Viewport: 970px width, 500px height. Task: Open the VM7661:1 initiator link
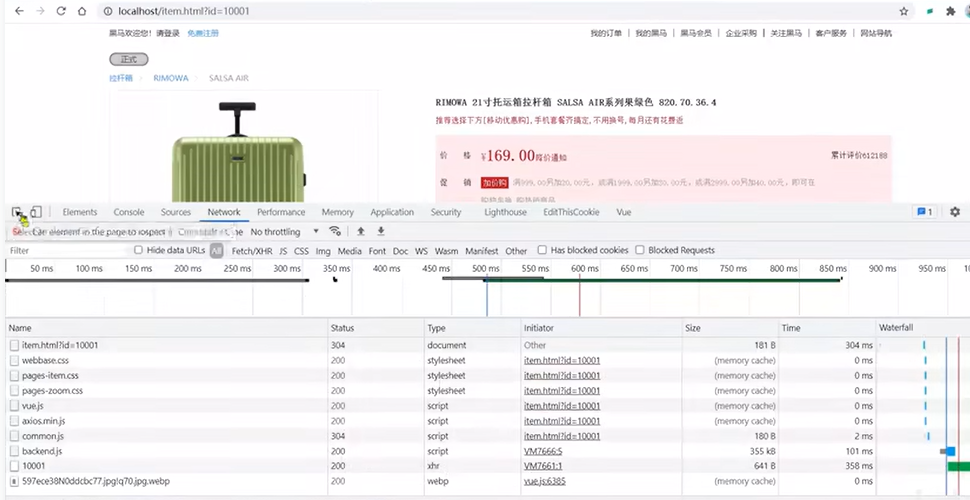[x=543, y=466]
